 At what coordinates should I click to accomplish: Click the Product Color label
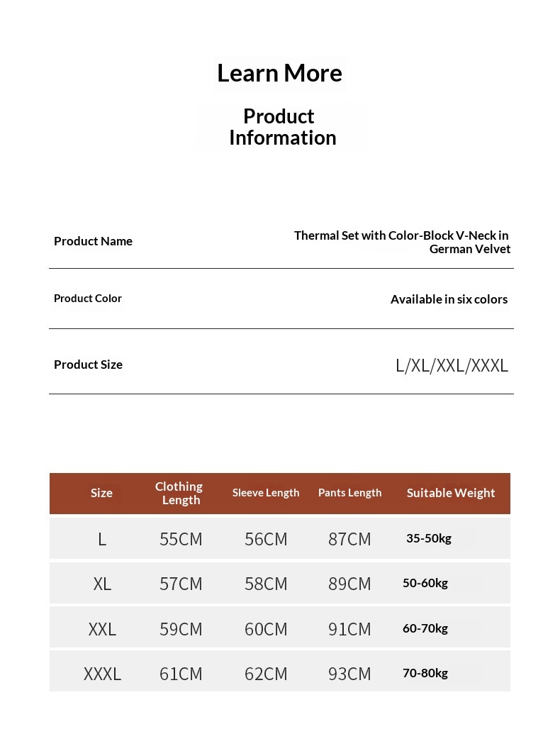tap(87, 298)
